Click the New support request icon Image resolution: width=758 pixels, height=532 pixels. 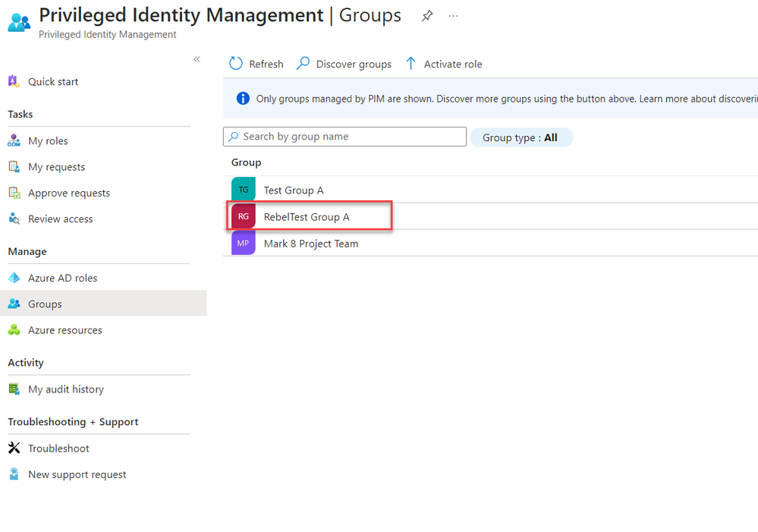point(14,474)
